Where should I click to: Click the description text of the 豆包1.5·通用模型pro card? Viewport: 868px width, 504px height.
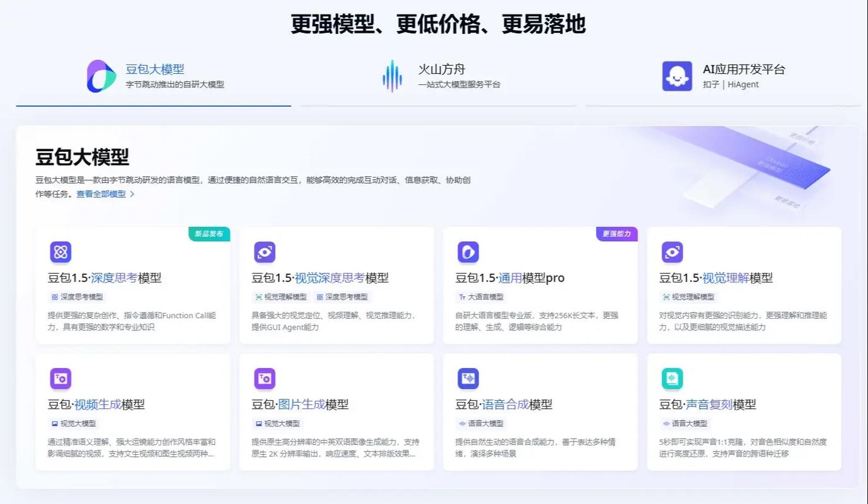[537, 321]
